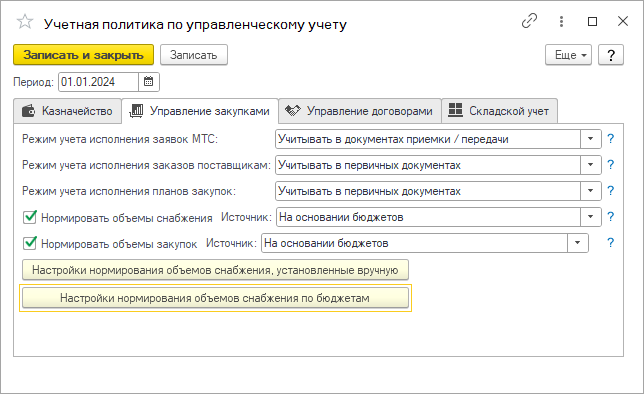This screenshot has width=644, height=394.
Task: Click help icon beside объемы закупок source
Action: coord(611,243)
